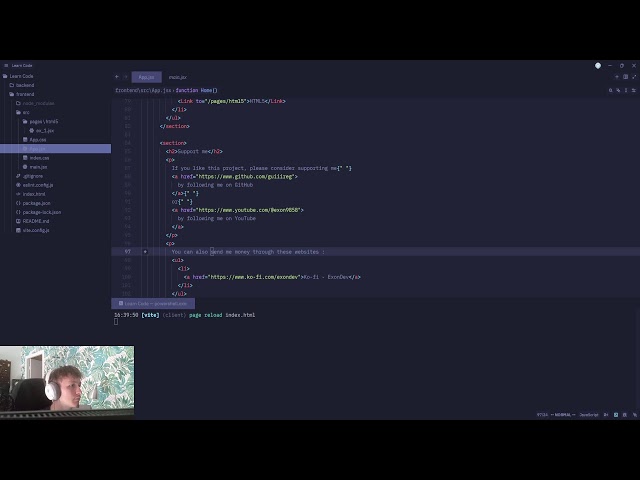Open vite.config.js file
The width and height of the screenshot is (640, 480).
(33, 230)
